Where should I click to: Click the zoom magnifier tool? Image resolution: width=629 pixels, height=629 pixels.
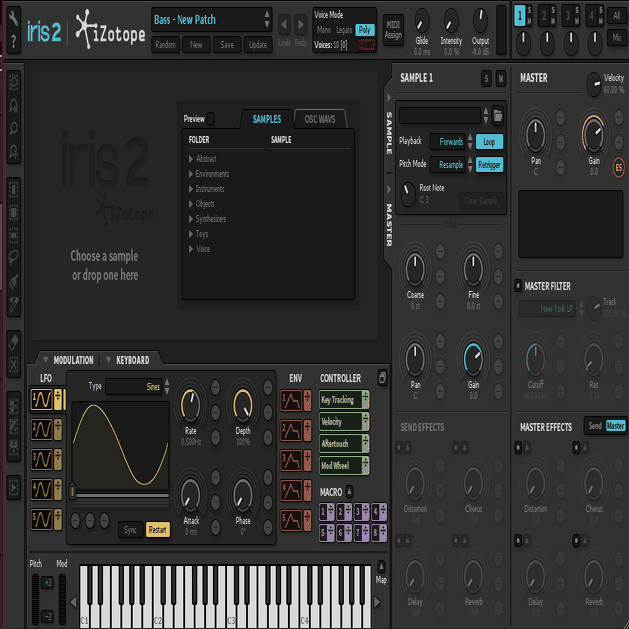14,129
